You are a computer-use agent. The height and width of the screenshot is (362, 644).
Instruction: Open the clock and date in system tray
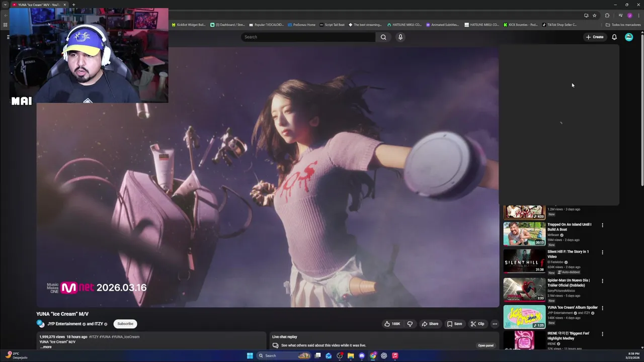[x=632, y=355]
